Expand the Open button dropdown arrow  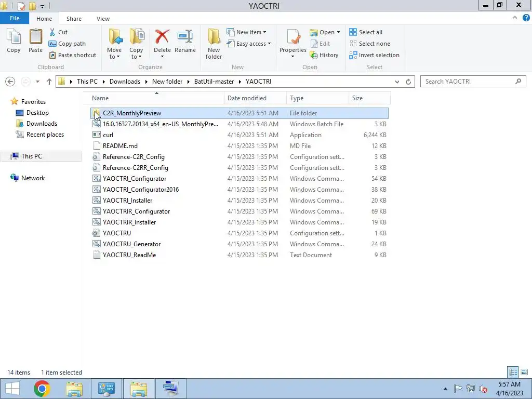pyautogui.click(x=338, y=32)
